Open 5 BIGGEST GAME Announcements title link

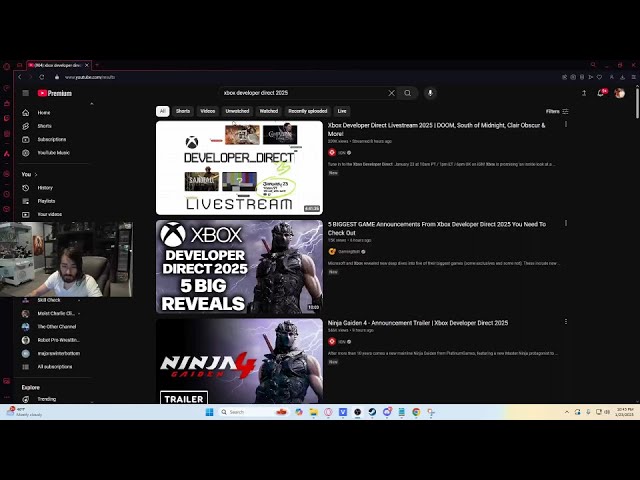tap(437, 229)
